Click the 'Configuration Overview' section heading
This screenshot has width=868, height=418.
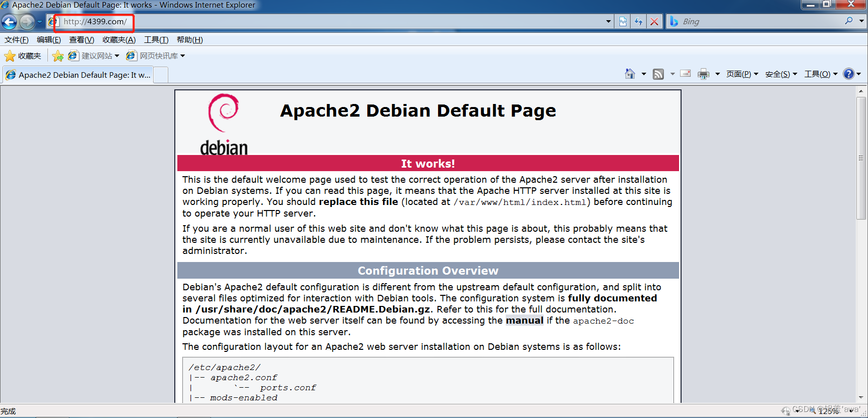click(x=428, y=271)
